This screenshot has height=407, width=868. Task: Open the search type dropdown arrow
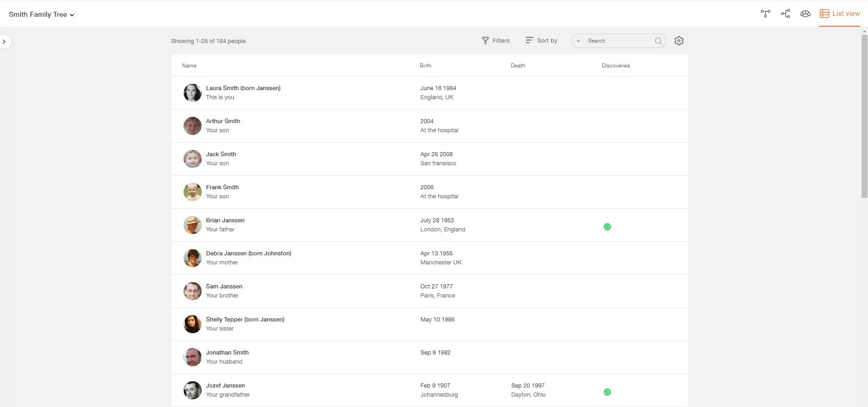click(x=578, y=41)
